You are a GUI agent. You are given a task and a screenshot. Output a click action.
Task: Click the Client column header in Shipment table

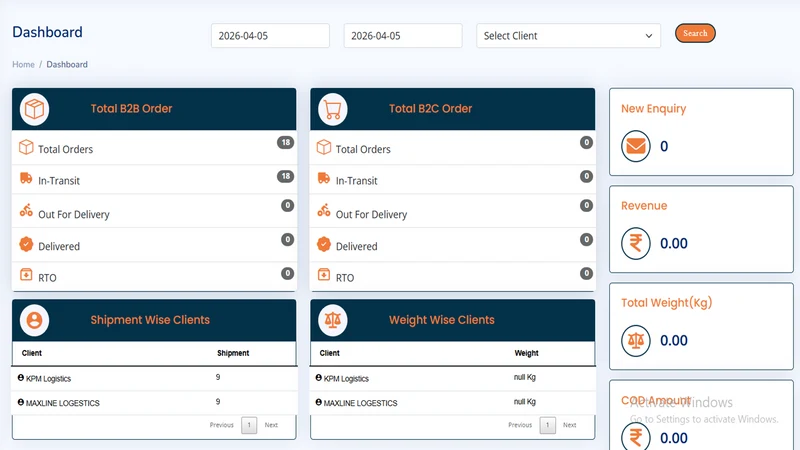[x=32, y=353]
